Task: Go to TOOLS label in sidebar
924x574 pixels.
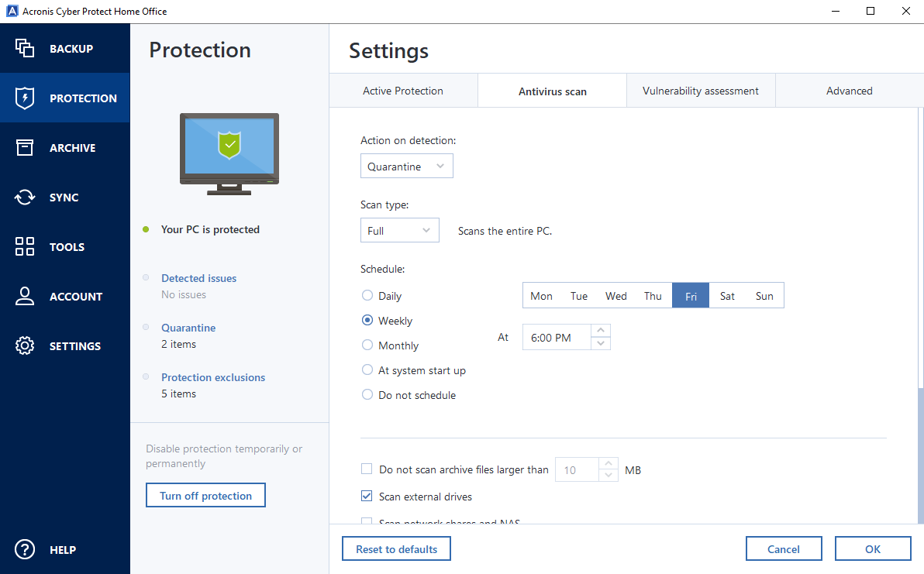Action: point(67,246)
